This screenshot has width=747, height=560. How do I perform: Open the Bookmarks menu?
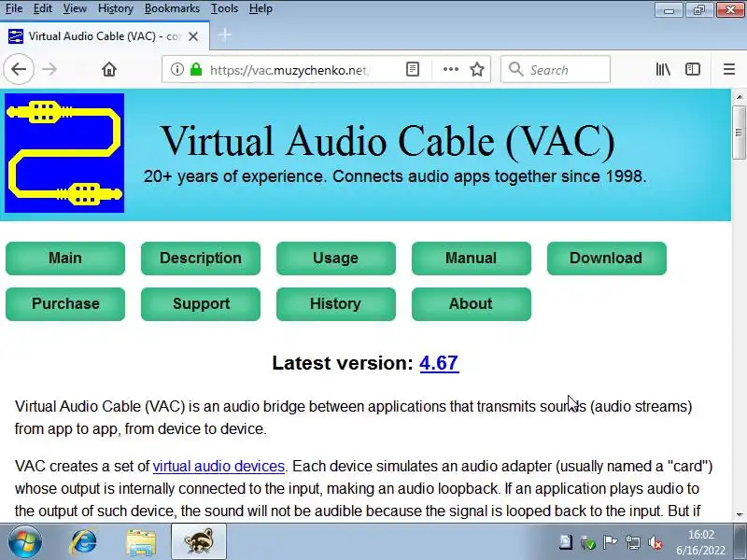coord(172,8)
